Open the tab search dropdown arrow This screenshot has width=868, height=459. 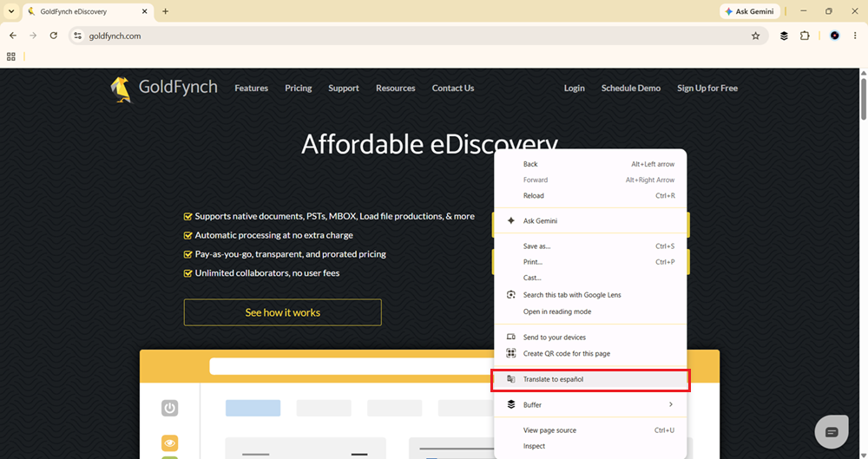pos(11,11)
